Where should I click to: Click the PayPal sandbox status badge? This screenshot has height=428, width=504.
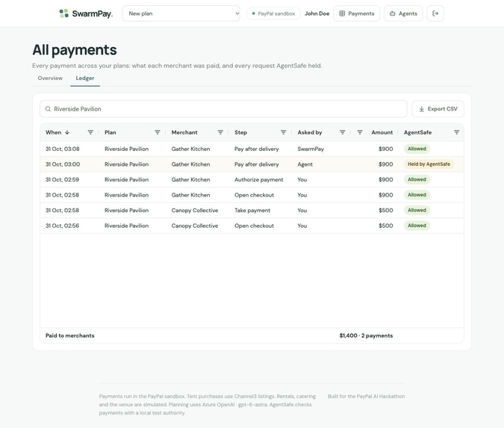tap(273, 13)
